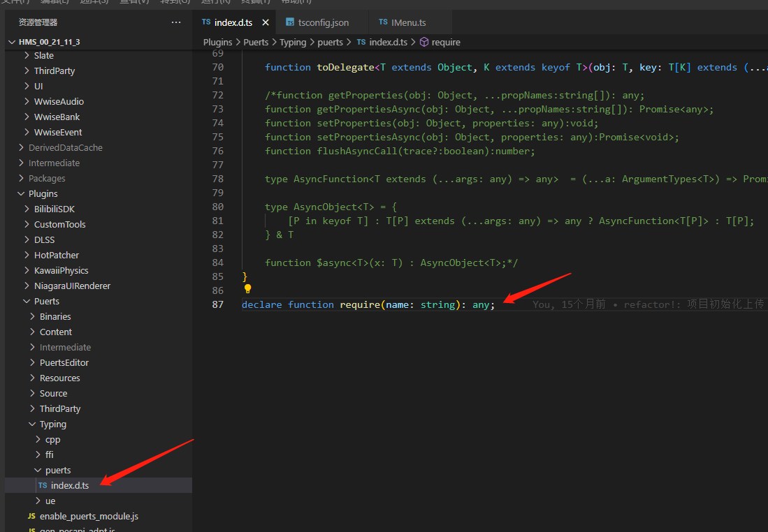The height and width of the screenshot is (532, 768).
Task: Click the lightbulb quick fix icon
Action: [x=247, y=289]
